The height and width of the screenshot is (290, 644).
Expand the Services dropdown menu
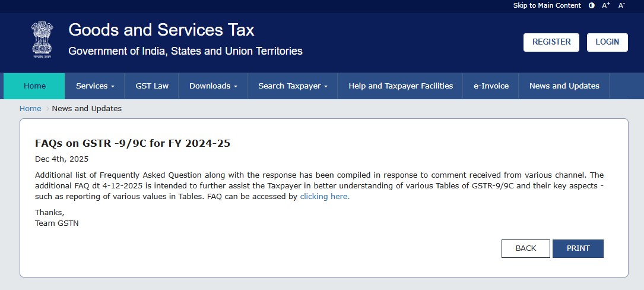pyautogui.click(x=95, y=86)
